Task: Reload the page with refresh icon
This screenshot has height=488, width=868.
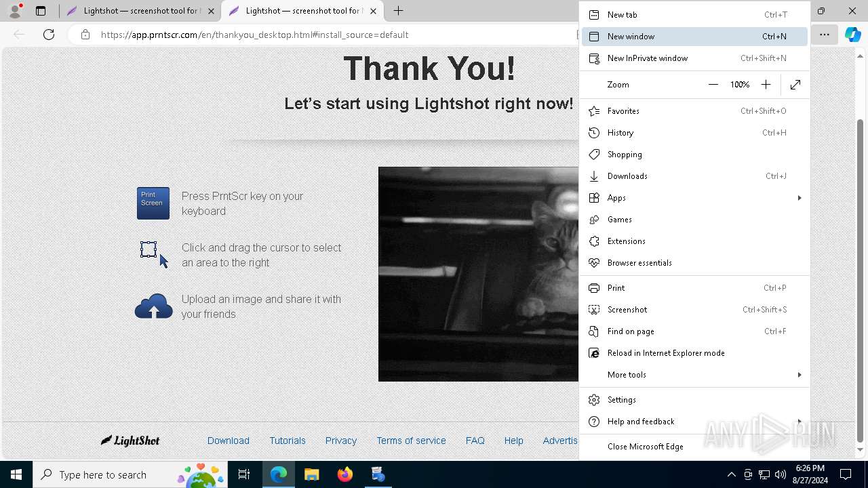Action: pos(49,35)
